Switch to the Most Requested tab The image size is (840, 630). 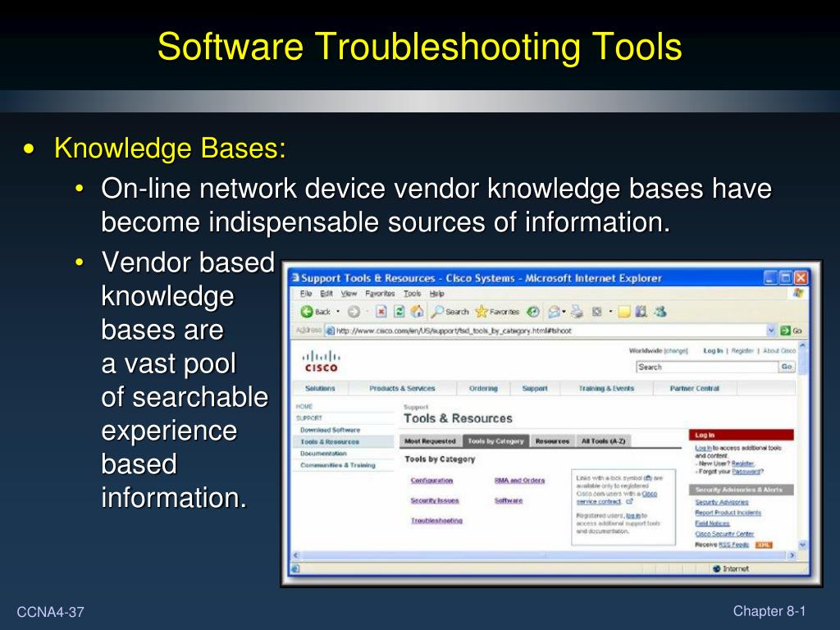(430, 441)
